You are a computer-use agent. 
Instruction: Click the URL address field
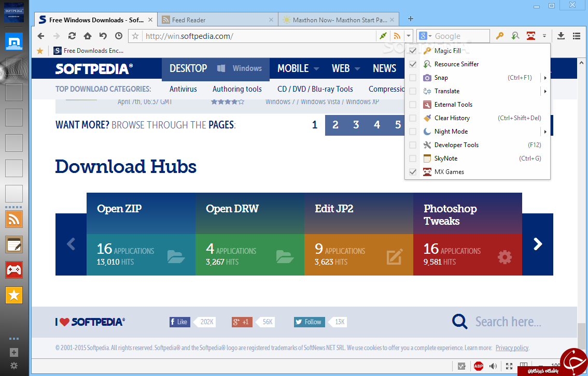pos(259,36)
